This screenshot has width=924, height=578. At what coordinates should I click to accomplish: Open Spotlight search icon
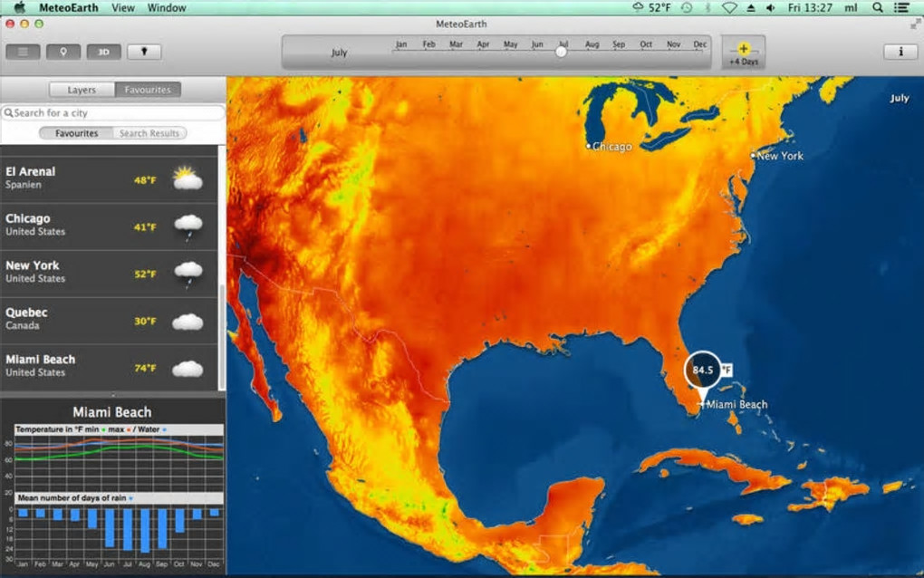point(878,7)
